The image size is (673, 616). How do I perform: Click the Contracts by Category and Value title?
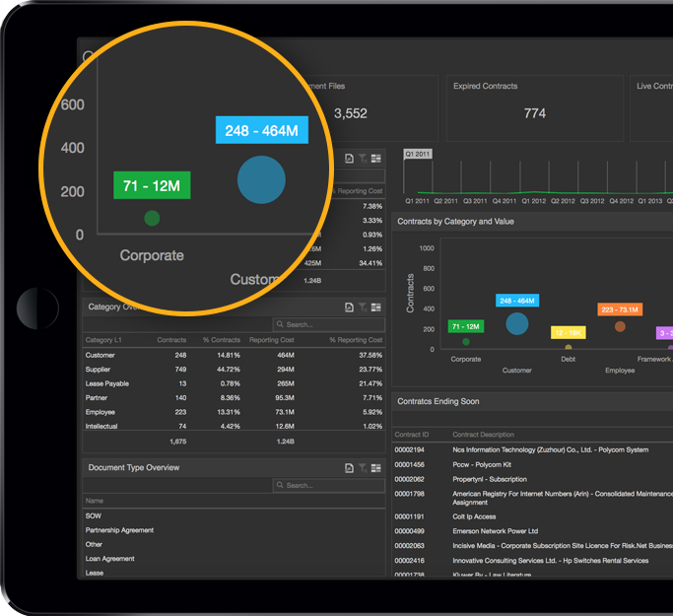click(455, 222)
